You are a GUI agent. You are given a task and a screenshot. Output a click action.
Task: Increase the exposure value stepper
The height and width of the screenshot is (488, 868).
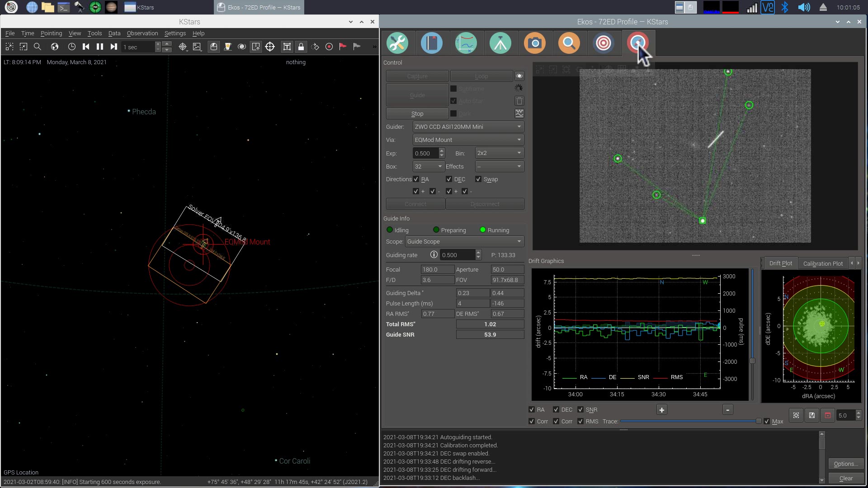coord(442,150)
